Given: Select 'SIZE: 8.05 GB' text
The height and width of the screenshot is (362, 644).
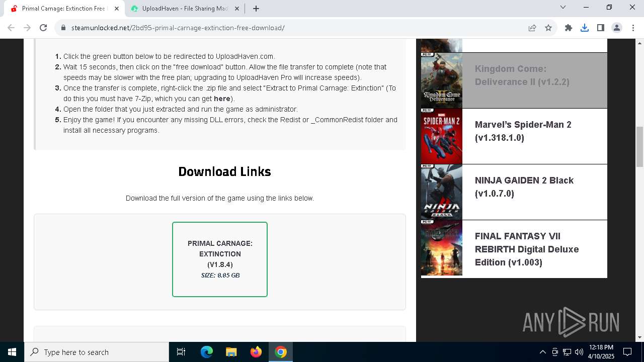Looking at the screenshot, I should point(220,276).
